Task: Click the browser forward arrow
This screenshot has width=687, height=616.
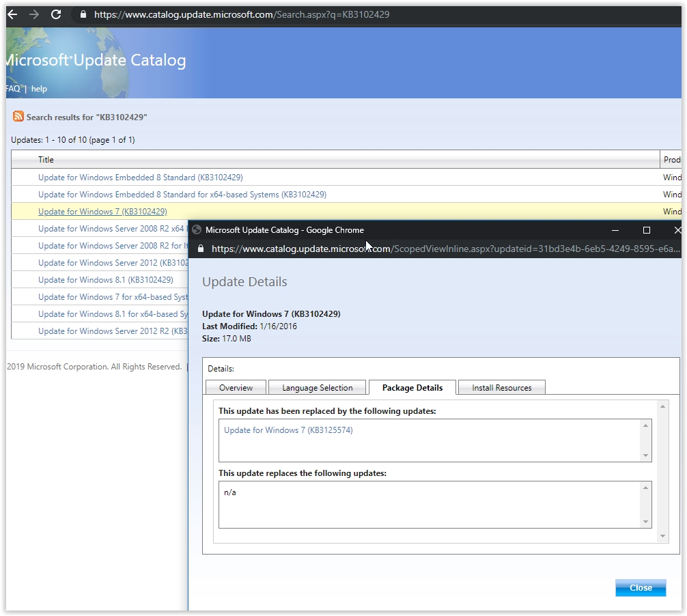Action: (33, 14)
